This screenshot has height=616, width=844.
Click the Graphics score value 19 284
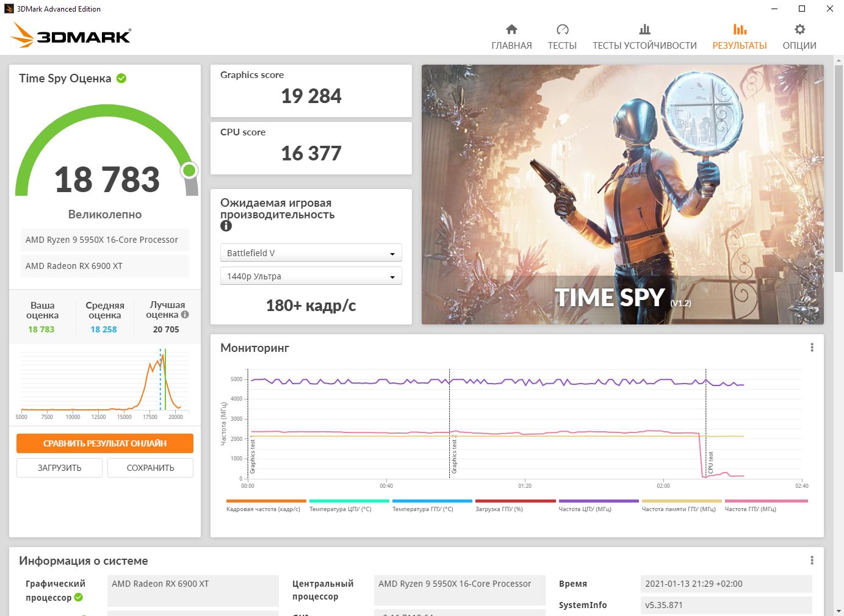[311, 96]
